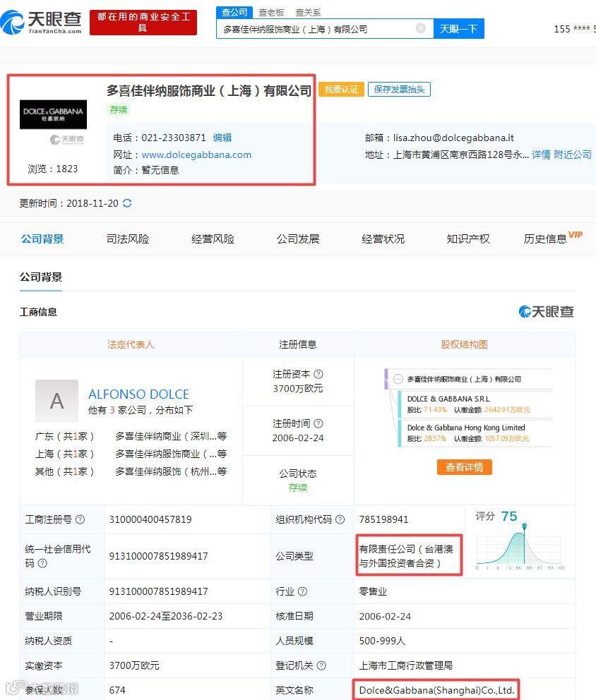596x700 pixels.
Task: Click the 股权结构图 header
Action: 464,344
